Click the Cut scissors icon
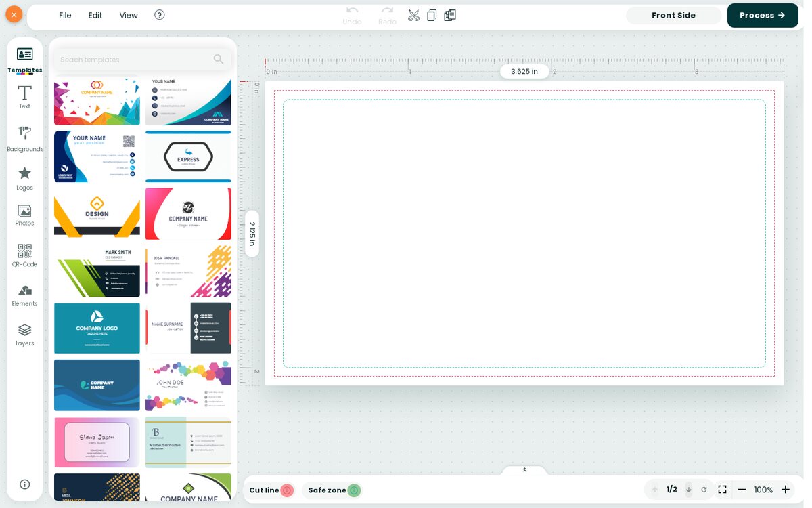The image size is (812, 508). click(413, 15)
